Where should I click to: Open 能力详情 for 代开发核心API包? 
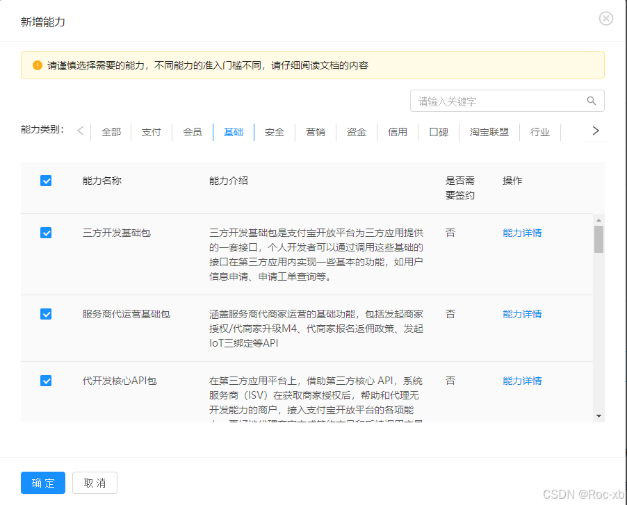click(x=522, y=381)
